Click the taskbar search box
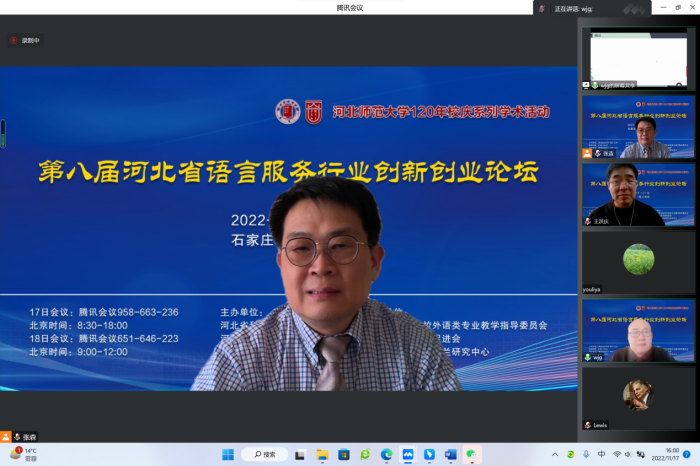Image resolution: width=700 pixels, height=466 pixels. tap(264, 454)
